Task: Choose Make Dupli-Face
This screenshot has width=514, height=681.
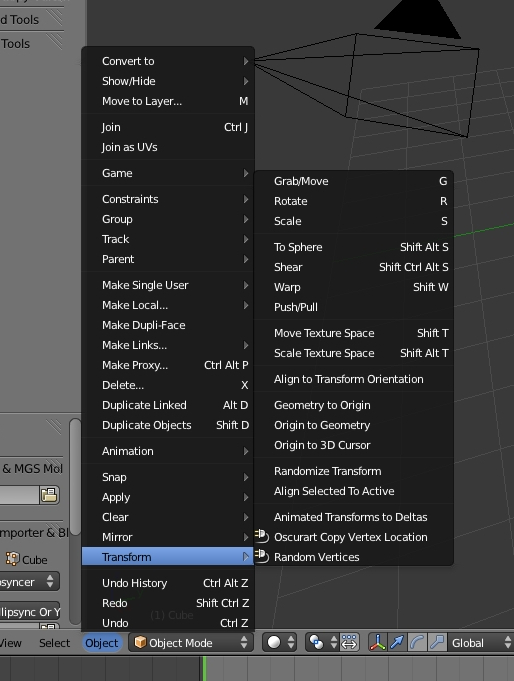Action: 168,325
